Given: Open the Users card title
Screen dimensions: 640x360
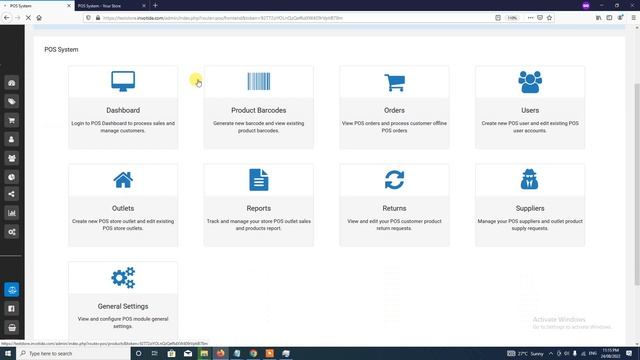Looking at the screenshot, I should click(530, 110).
